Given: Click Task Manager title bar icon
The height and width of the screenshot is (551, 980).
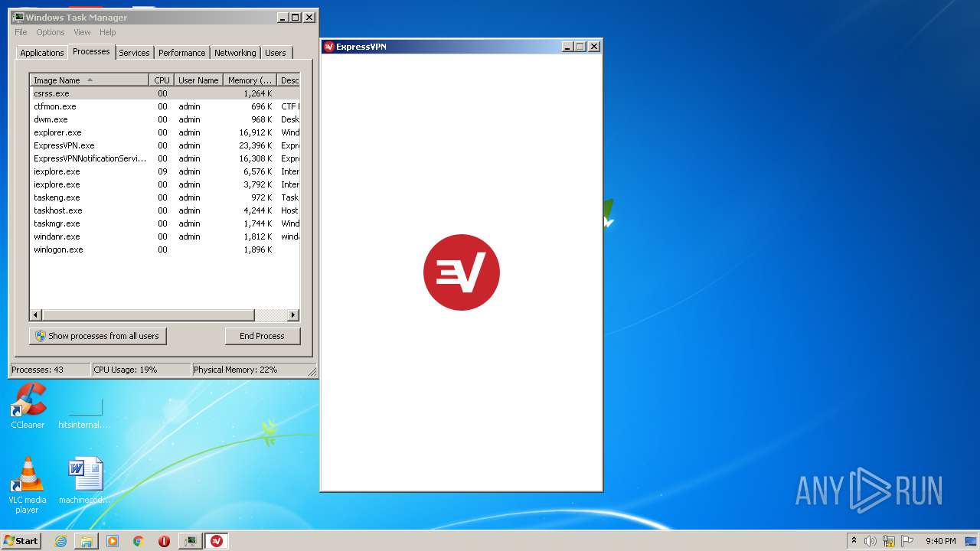Looking at the screenshot, I should click(x=18, y=17).
